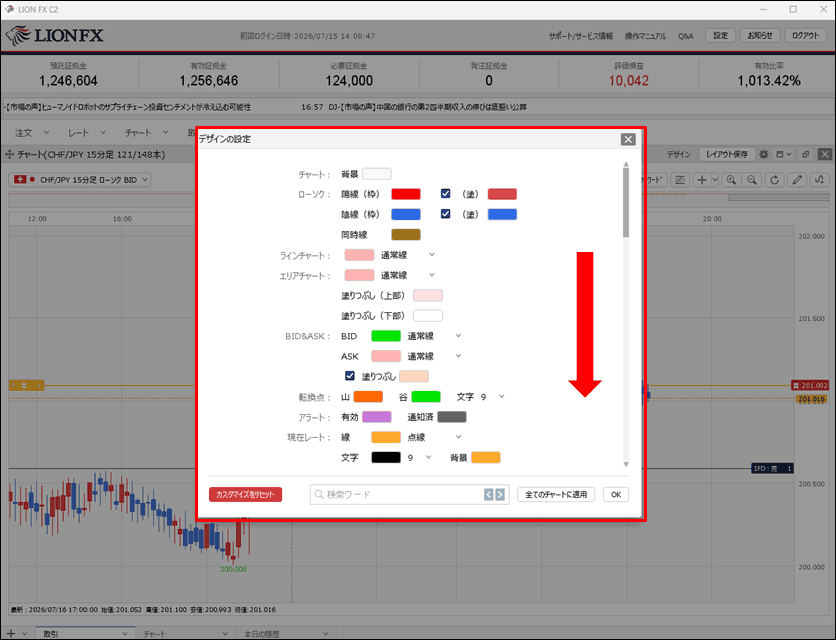Pick the chart background color swatch
836x640 pixels.
coord(377,174)
